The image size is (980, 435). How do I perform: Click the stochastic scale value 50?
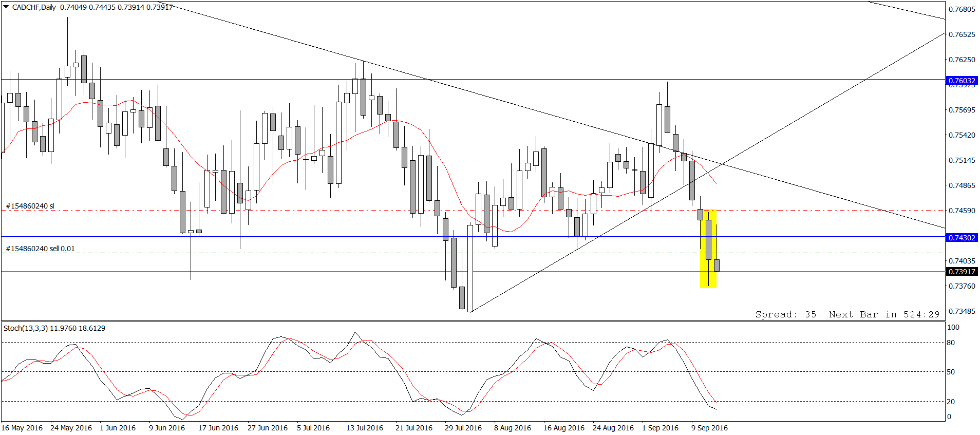(951, 372)
